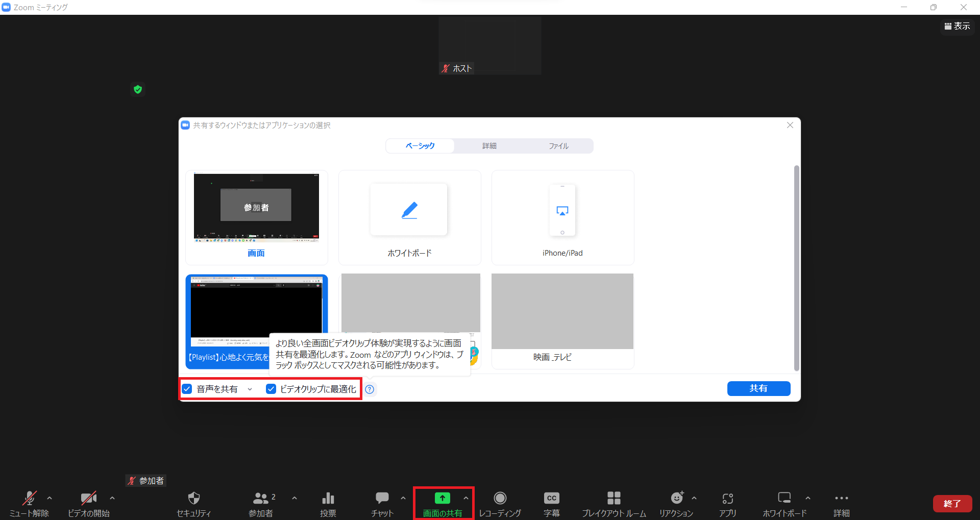The image size is (980, 520).
Task: Expand the audio share options dropdown arrow
Action: pos(250,389)
